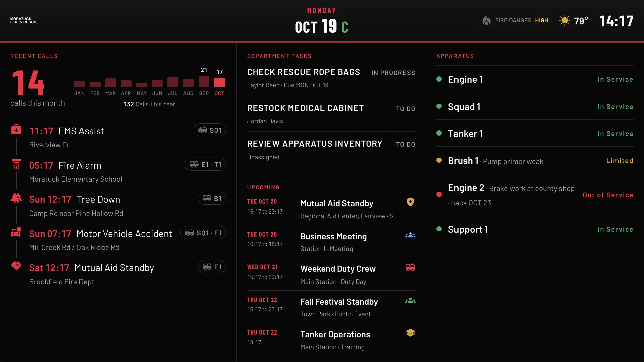Click the sunny weather icon
Viewport: 644px width, 362px height.
pyautogui.click(x=565, y=21)
